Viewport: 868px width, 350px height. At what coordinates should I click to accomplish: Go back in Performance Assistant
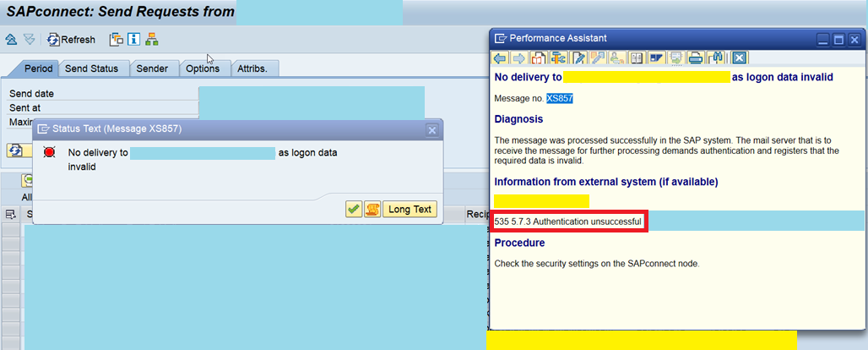click(501, 57)
